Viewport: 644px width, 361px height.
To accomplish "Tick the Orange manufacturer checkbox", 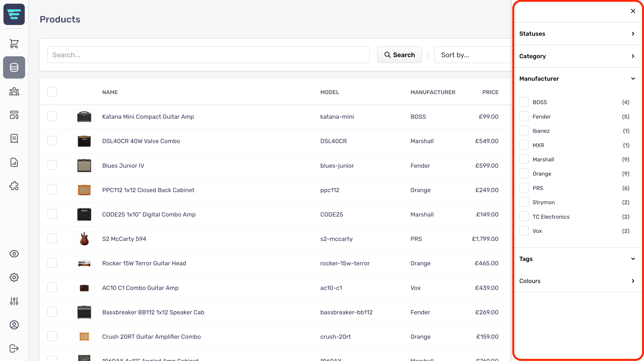I will 524,174.
